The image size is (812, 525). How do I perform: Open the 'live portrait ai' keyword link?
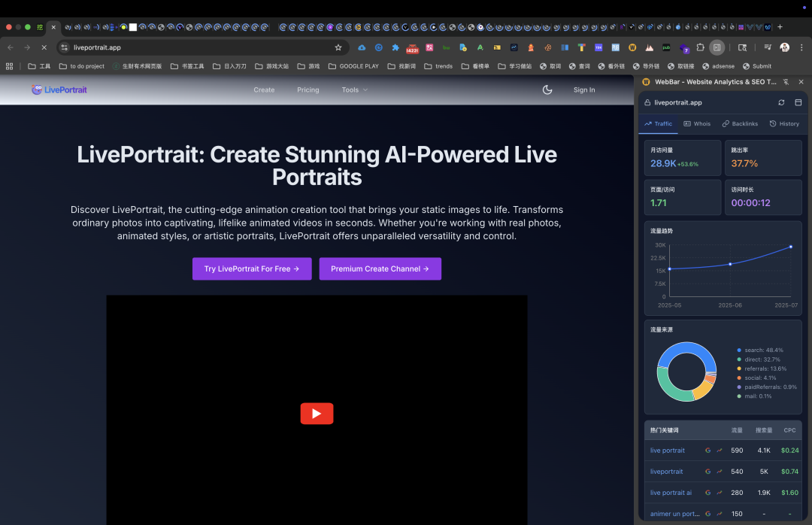pos(671,493)
